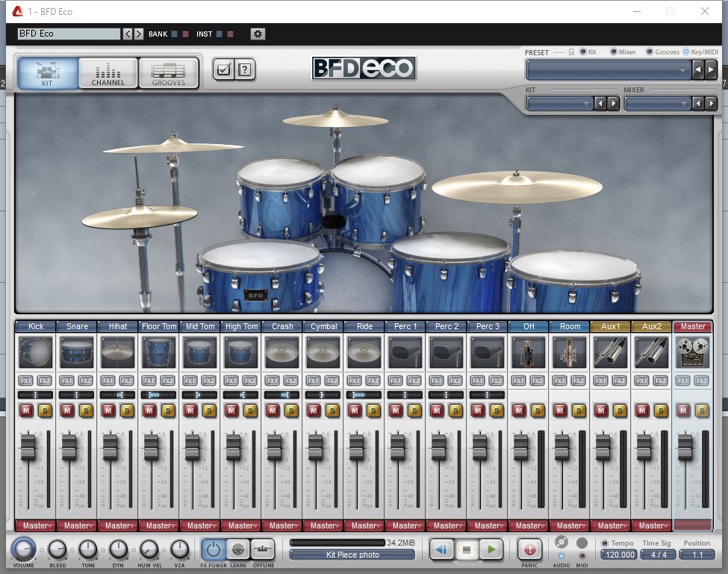Select the Perc 2 channel label
Viewport: 728px width, 574px height.
[447, 326]
